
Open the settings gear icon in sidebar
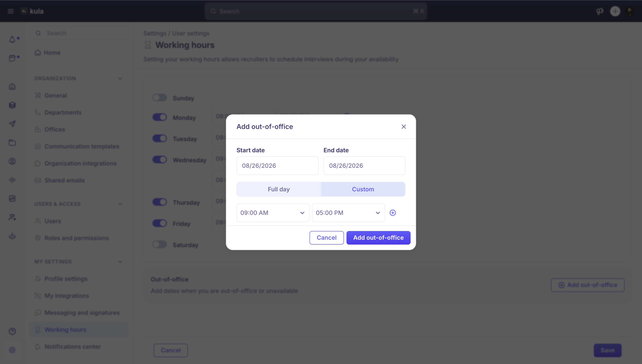coord(12,350)
